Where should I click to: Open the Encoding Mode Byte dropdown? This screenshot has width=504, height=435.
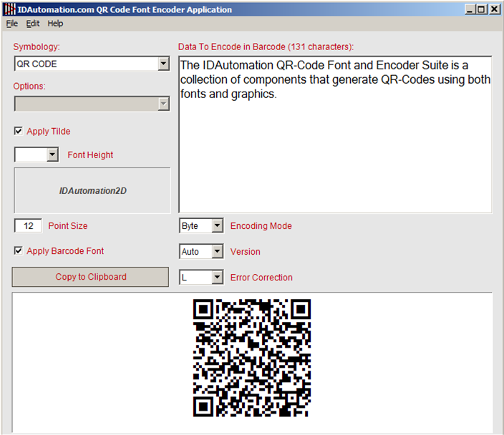[218, 225]
